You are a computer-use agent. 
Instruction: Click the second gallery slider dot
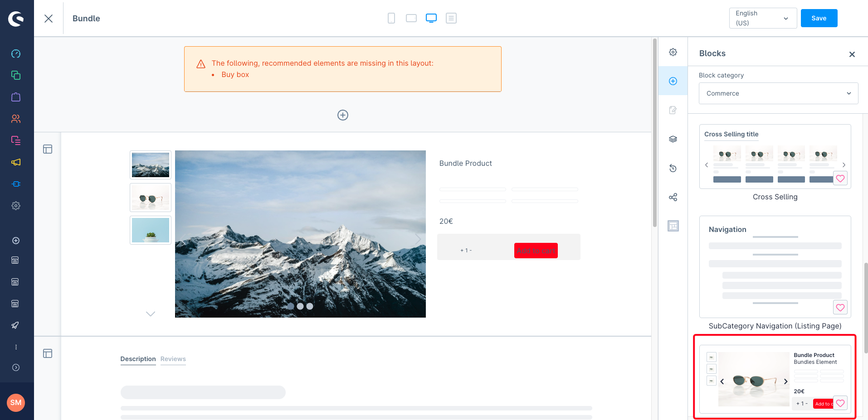click(x=300, y=306)
